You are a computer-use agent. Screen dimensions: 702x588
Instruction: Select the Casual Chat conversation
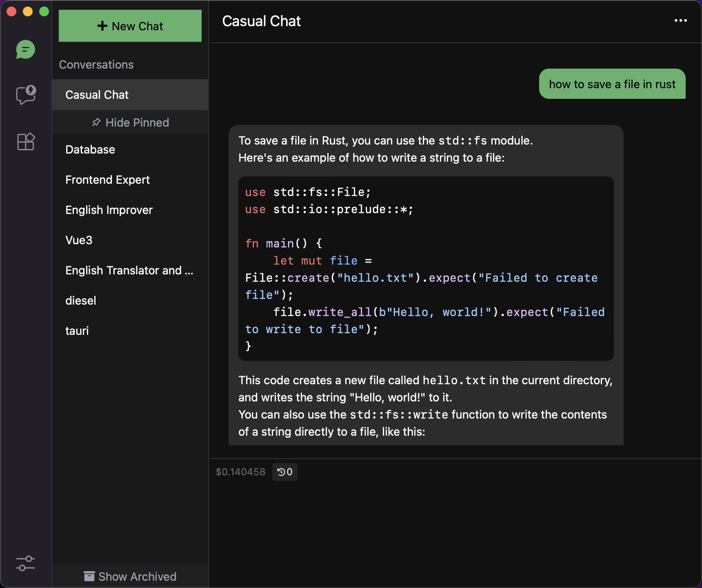point(130,95)
